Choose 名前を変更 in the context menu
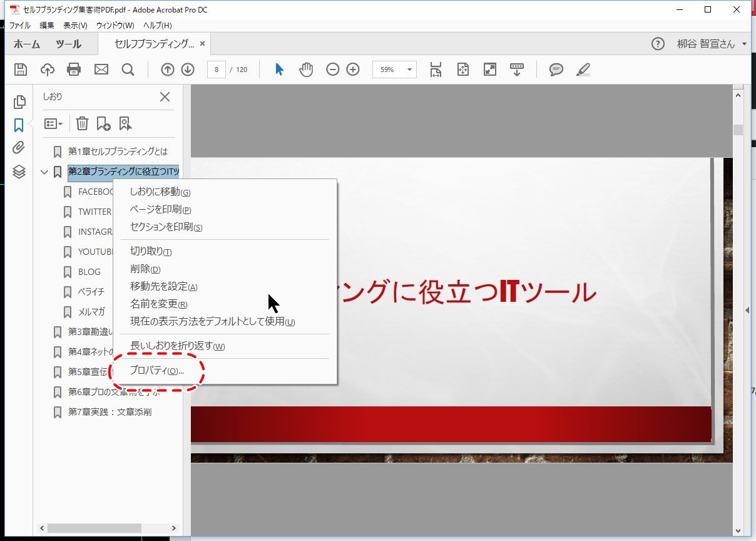The width and height of the screenshot is (756, 541). [x=158, y=304]
